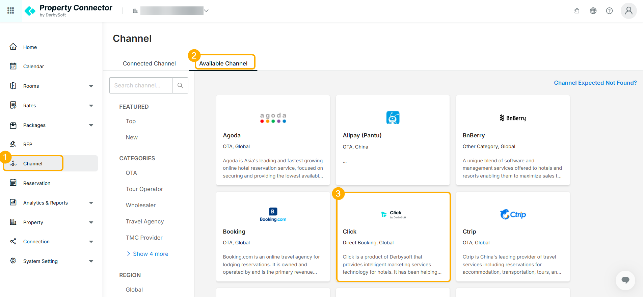Expand Show 4 more categories
The height and width of the screenshot is (297, 644).
(x=147, y=254)
